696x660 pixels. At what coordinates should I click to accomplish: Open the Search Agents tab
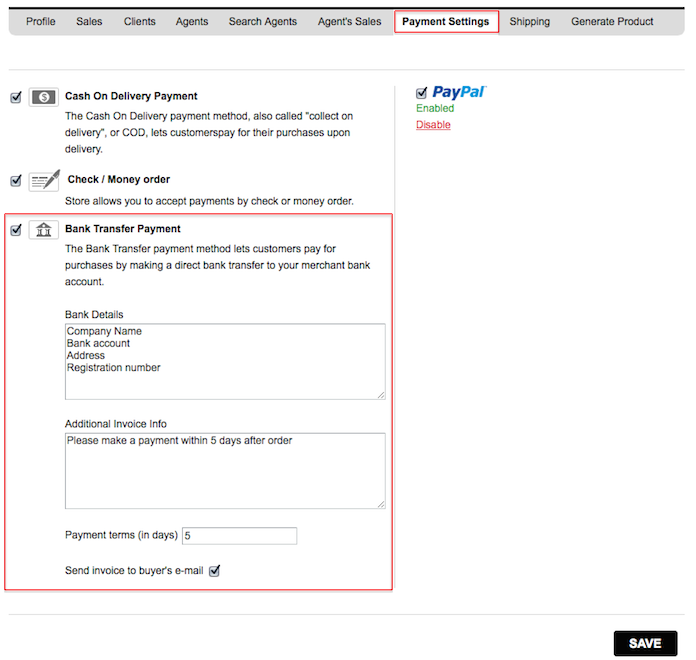pos(263,21)
